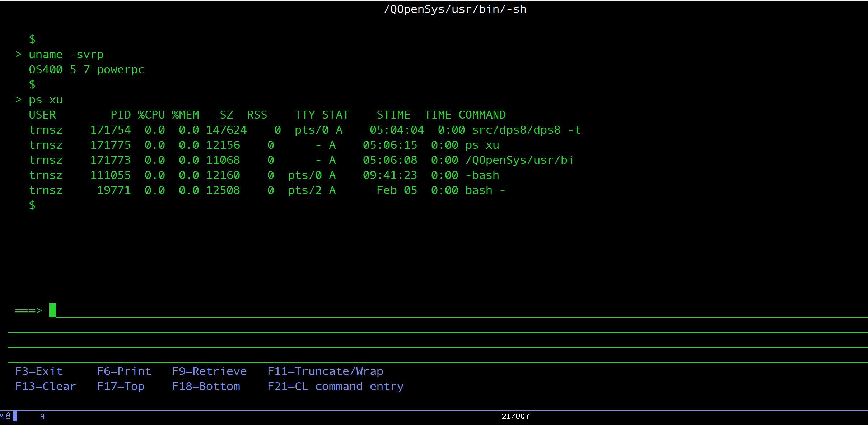Open F21=CL command entry
868x425 pixels.
click(x=335, y=386)
